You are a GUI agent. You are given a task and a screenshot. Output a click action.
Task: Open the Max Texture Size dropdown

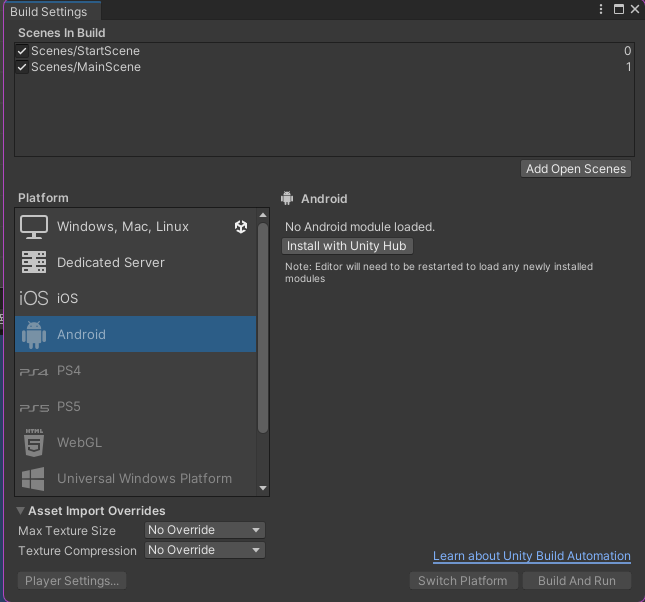[204, 530]
